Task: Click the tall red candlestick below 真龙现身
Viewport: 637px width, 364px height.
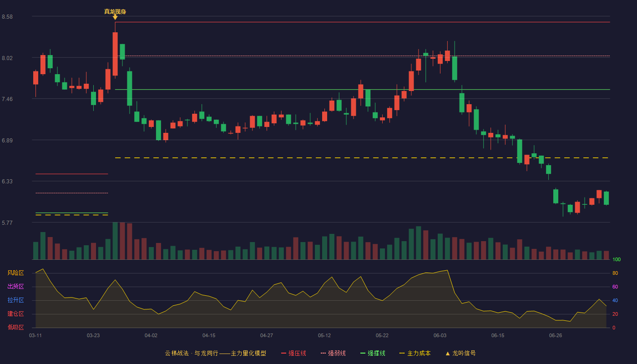Action: pos(115,54)
